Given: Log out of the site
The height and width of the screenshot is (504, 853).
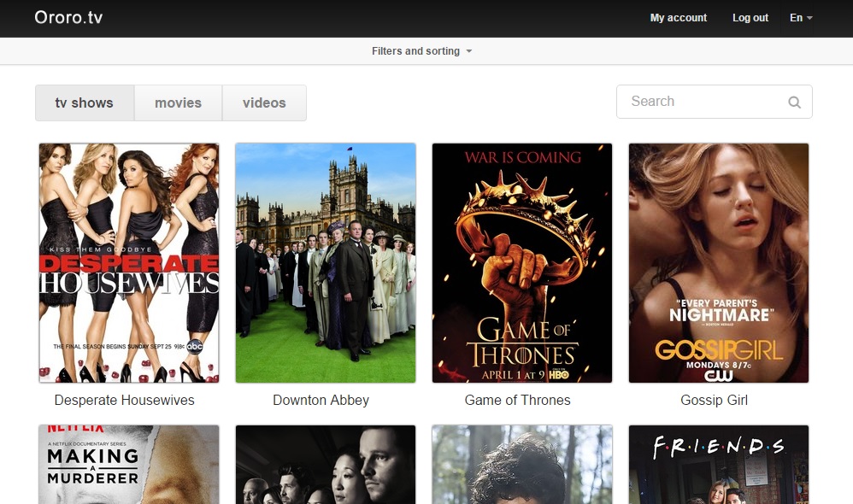Looking at the screenshot, I should 750,18.
